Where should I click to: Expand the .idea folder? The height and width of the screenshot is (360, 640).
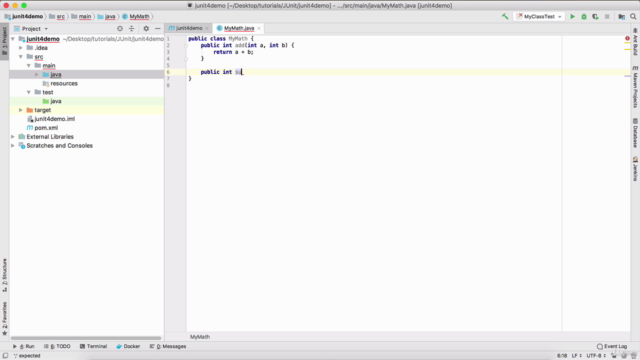click(x=21, y=48)
